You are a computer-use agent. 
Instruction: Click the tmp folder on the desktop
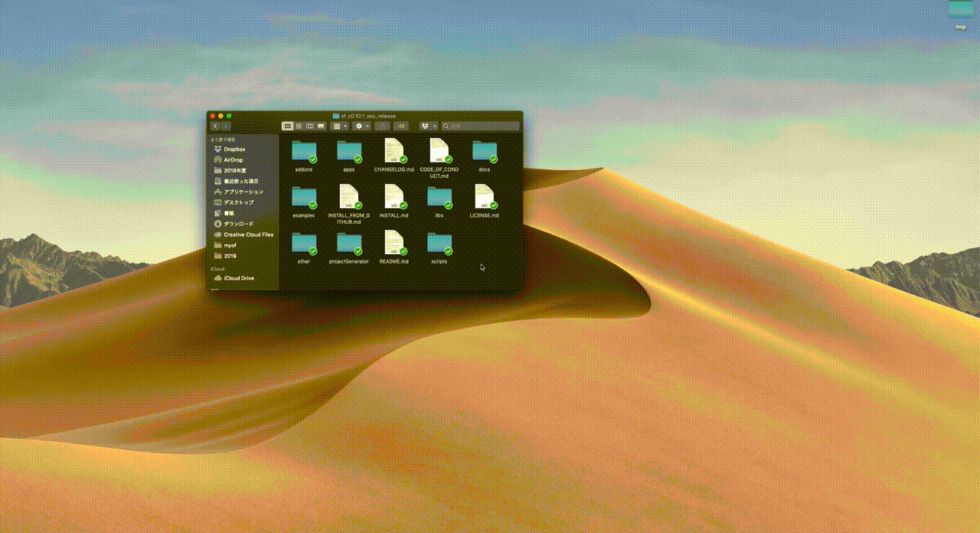[960, 11]
